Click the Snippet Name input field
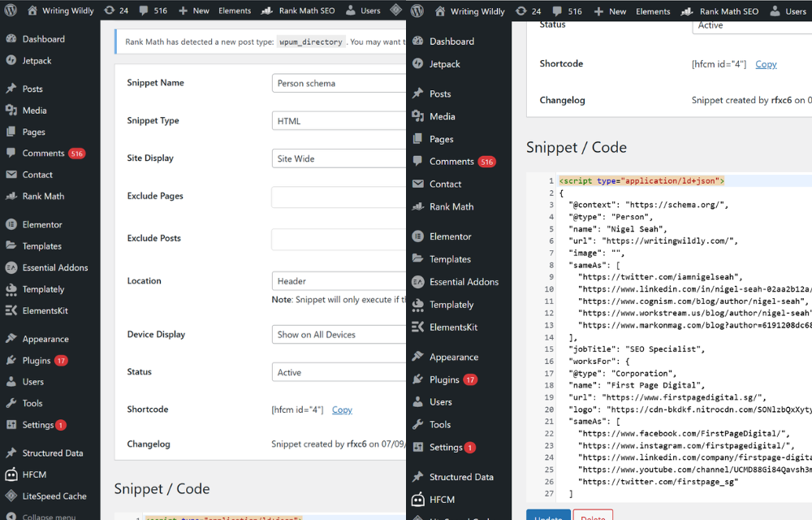Image resolution: width=812 pixels, height=520 pixels. [339, 82]
